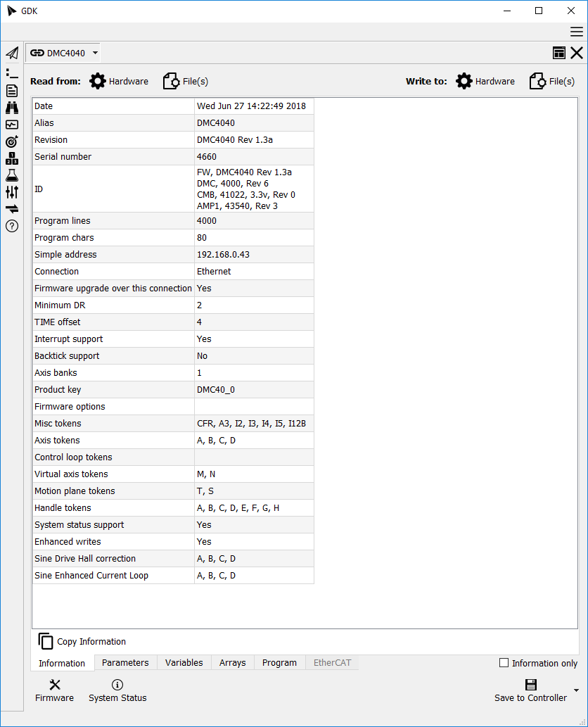Open the binoculars viewer tool
This screenshot has height=727, width=588.
coord(12,108)
